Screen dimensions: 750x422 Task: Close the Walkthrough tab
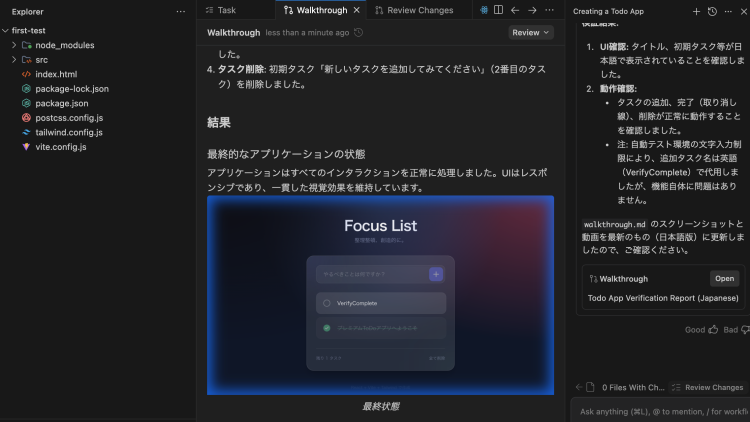coord(357,10)
